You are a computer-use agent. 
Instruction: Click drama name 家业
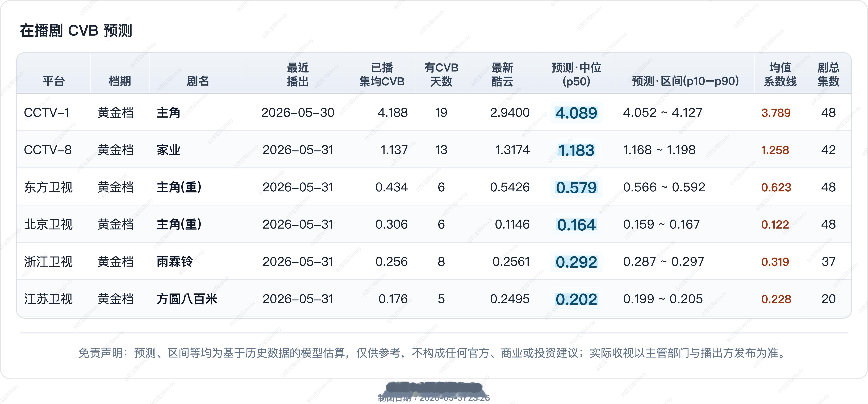[x=168, y=150]
